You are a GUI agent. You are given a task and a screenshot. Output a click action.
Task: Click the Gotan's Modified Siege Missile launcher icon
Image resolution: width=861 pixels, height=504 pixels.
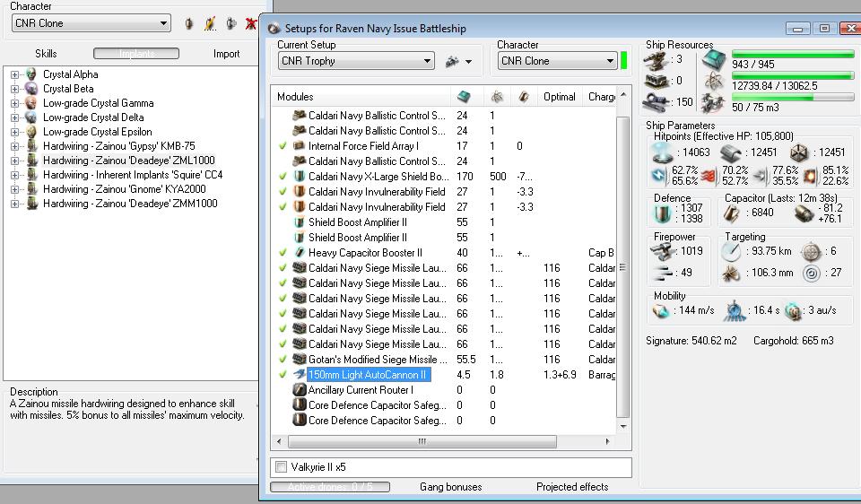[300, 359]
